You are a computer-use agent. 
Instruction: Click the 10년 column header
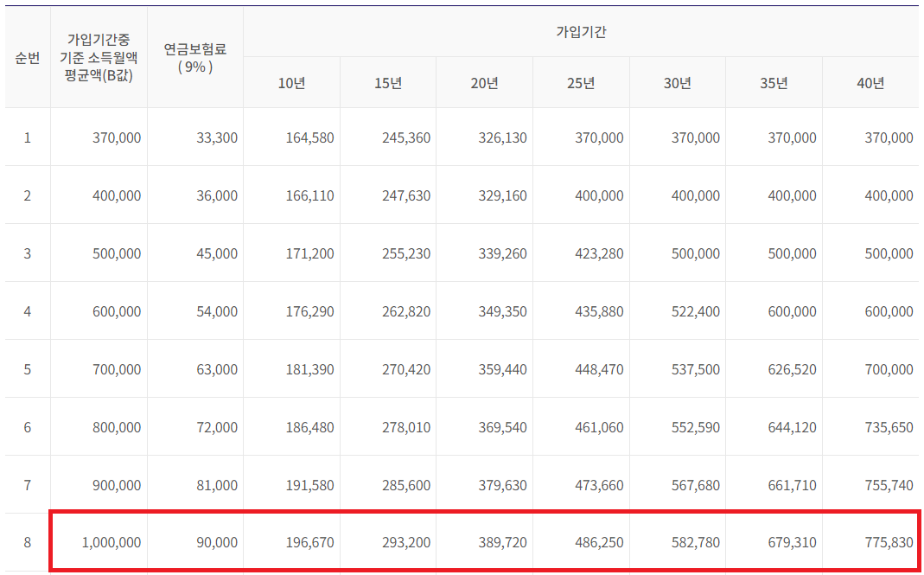292,82
